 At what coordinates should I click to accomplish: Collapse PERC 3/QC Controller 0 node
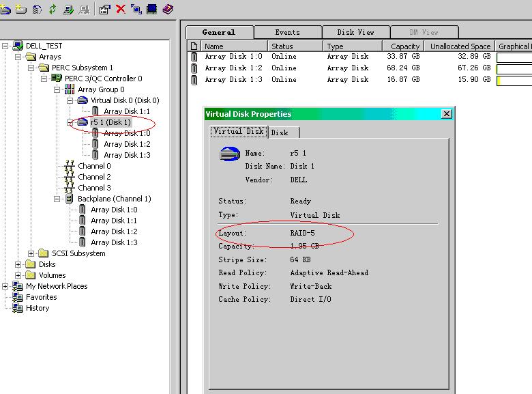point(44,79)
